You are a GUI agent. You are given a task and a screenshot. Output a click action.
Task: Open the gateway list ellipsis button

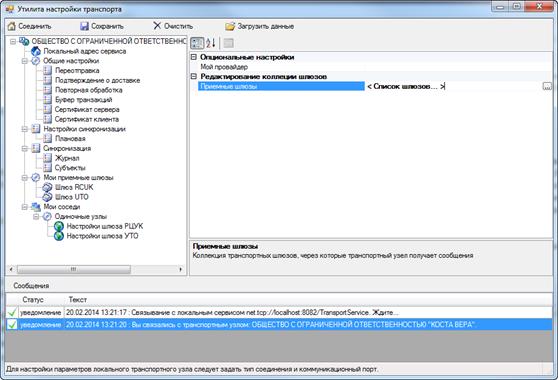click(x=547, y=86)
